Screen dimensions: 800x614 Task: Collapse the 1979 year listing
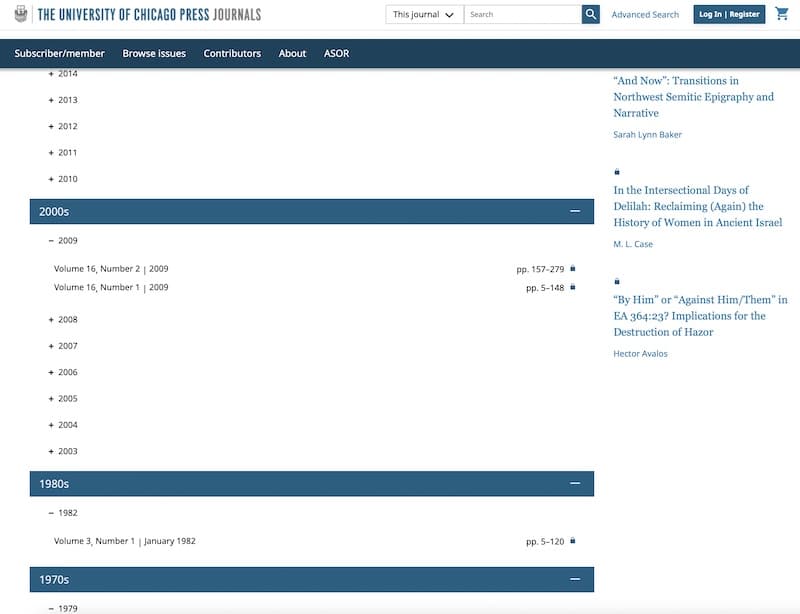(x=63, y=608)
